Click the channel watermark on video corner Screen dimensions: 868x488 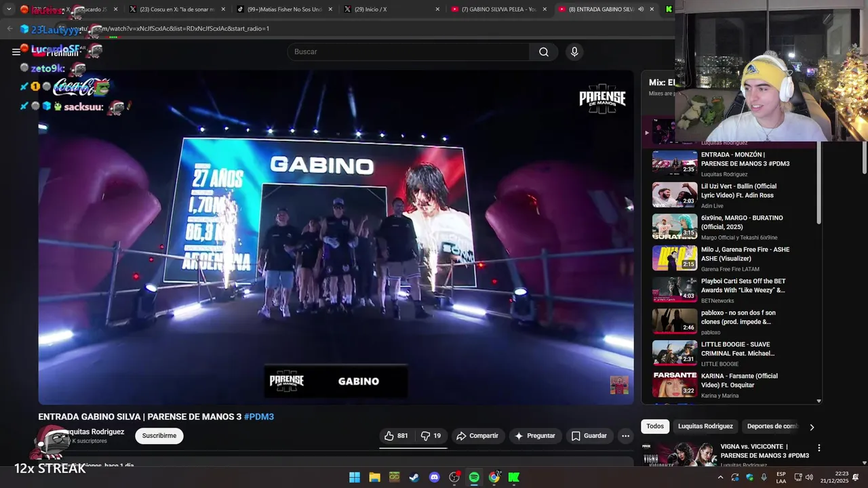pyautogui.click(x=619, y=385)
